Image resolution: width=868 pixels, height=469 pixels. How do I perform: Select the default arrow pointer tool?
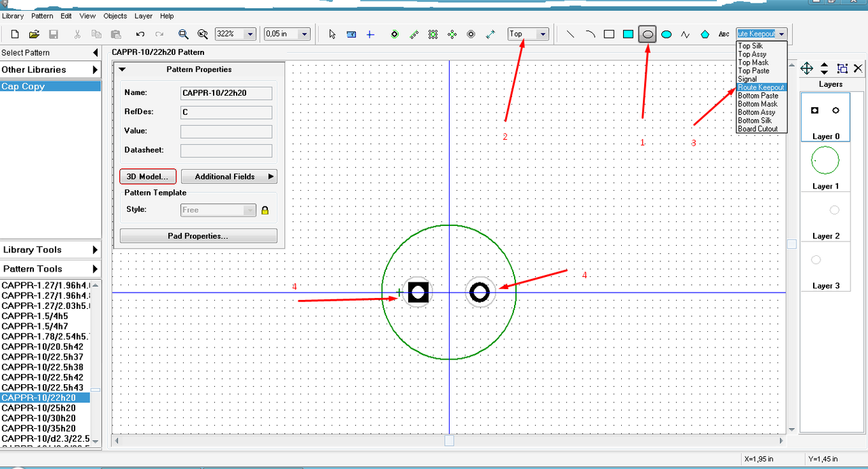pyautogui.click(x=332, y=34)
